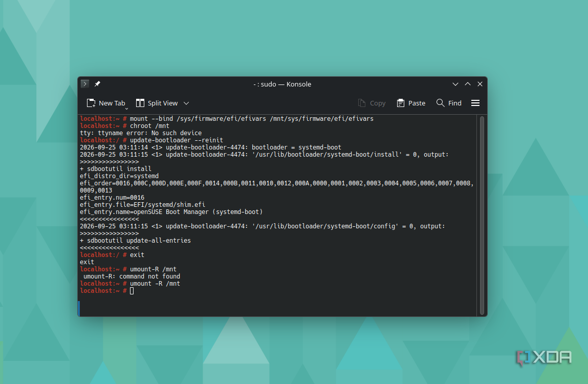Minimize the Konsole window
Viewport: 588px width, 384px height.
pyautogui.click(x=455, y=84)
